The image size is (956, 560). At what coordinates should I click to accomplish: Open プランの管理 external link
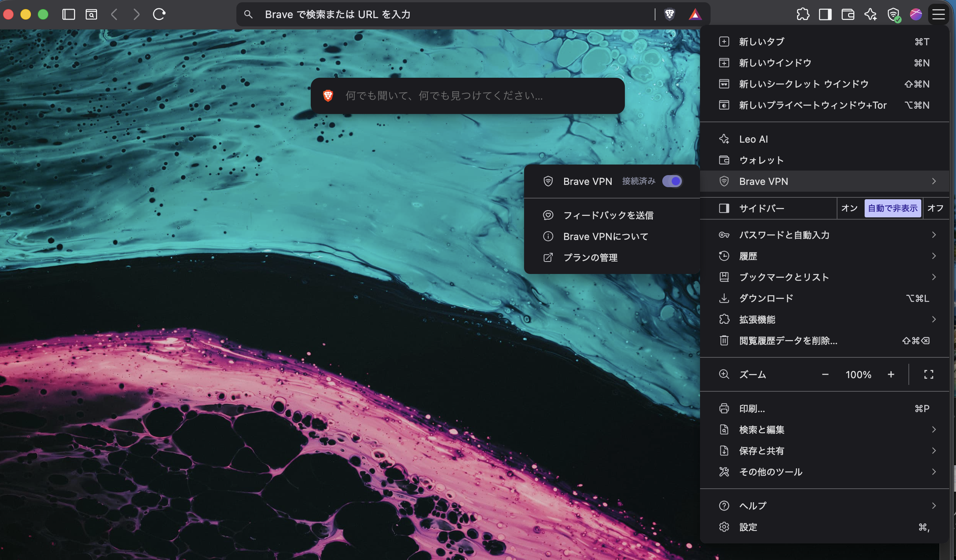pos(612,258)
